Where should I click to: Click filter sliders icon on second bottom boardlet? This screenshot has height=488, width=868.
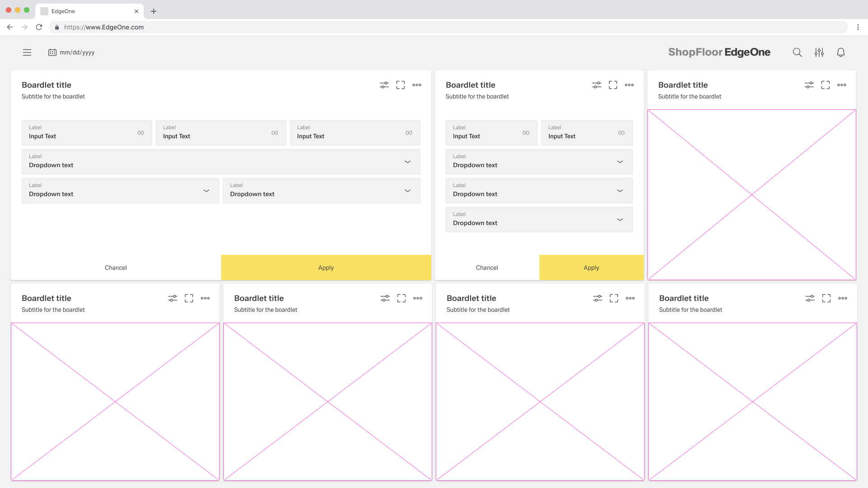(385, 298)
